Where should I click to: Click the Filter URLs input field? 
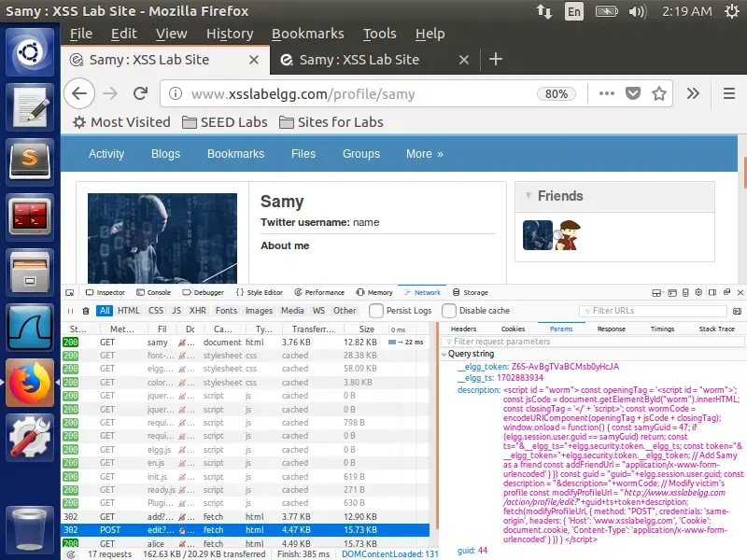653,311
